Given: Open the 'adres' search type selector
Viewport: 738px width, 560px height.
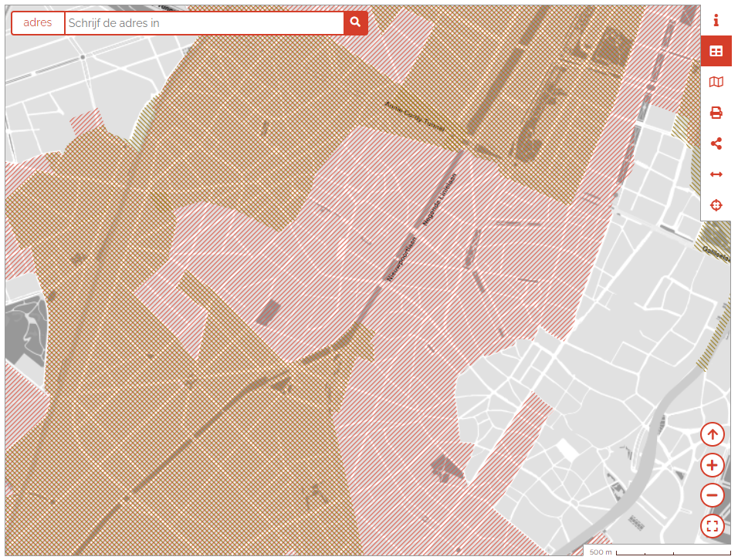Looking at the screenshot, I should click(38, 23).
